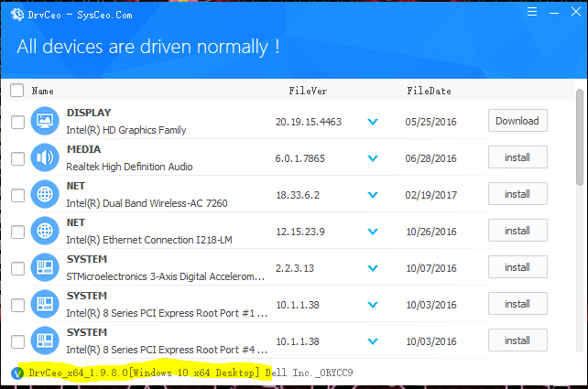Expand version dropdown for Root Port #4 driver

coord(373,341)
